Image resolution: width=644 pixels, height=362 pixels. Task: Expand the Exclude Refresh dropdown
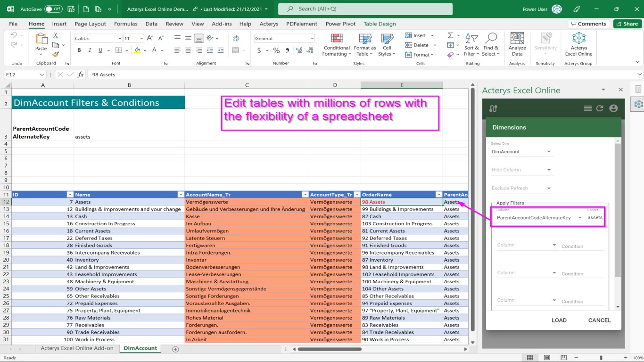pos(521,188)
